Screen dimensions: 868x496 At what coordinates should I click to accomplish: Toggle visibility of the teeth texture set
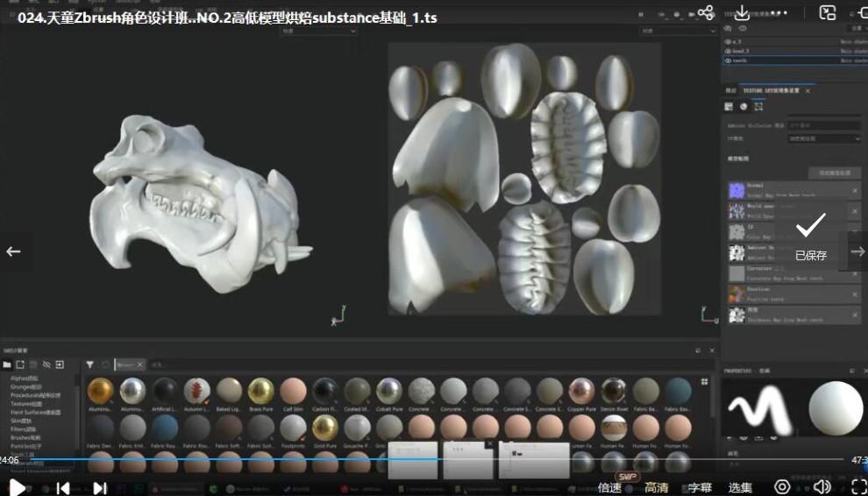(728, 60)
